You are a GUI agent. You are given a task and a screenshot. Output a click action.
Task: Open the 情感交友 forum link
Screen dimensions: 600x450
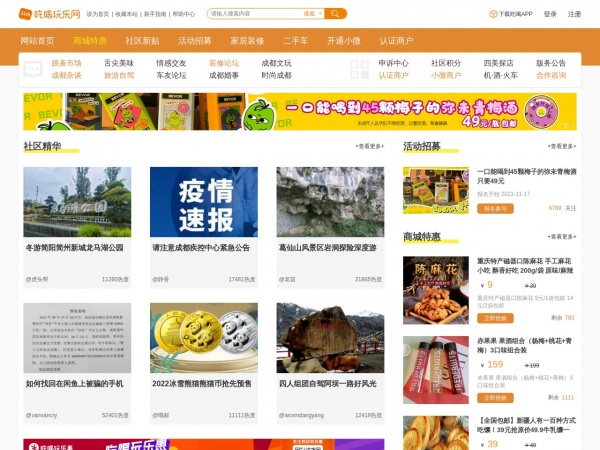171,63
